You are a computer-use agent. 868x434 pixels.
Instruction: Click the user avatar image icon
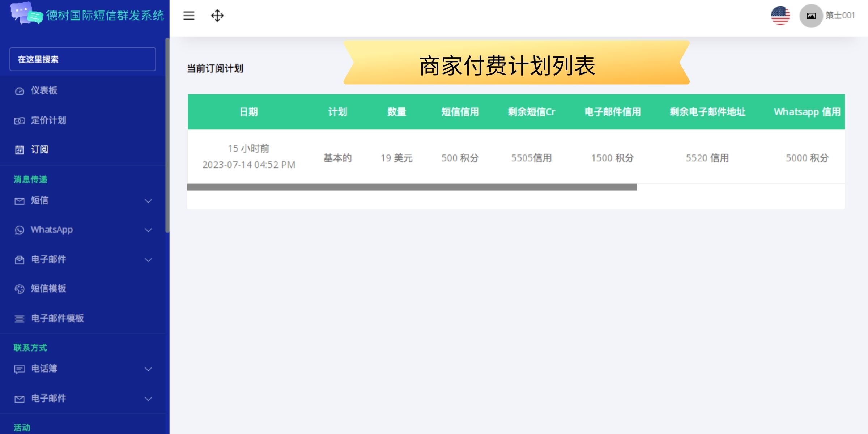coord(811,16)
